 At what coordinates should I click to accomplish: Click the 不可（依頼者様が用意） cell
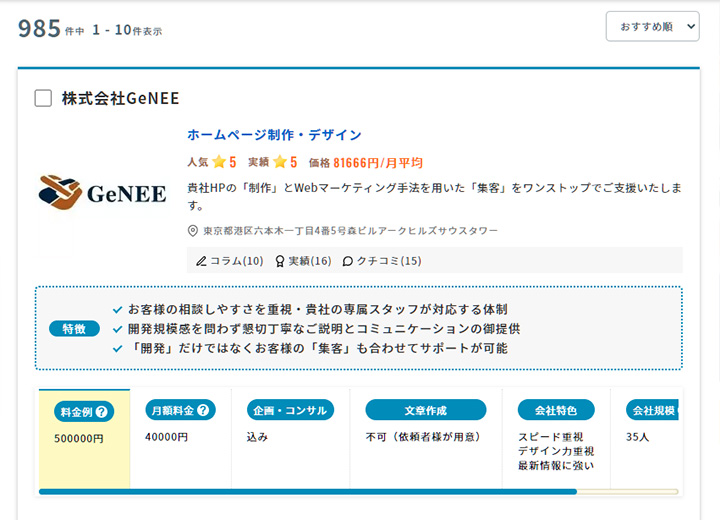tap(423, 437)
